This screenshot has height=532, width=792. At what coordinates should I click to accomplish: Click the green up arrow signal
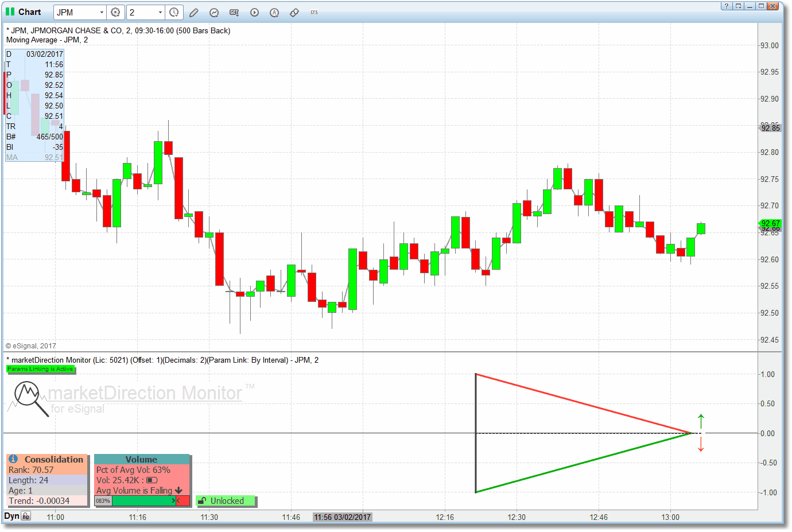tap(701, 421)
